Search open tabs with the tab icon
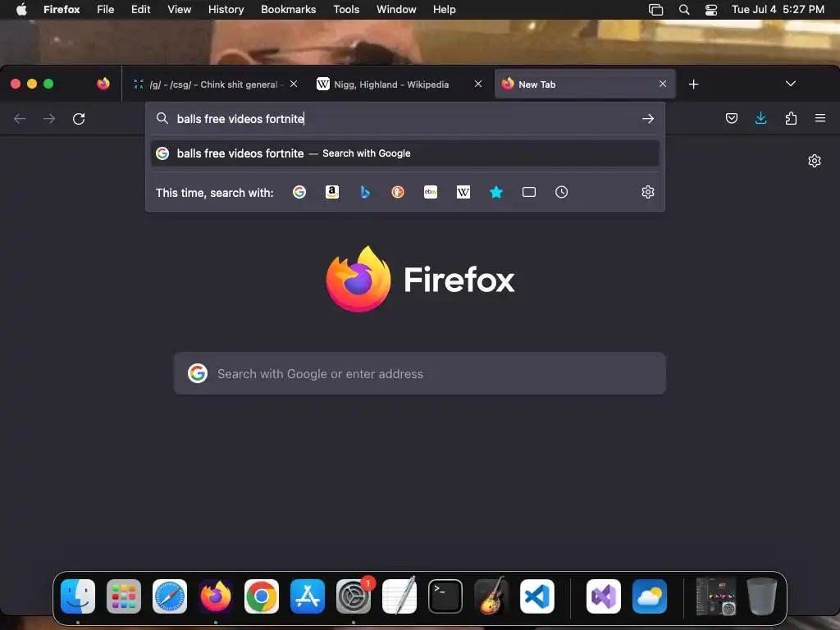Image resolution: width=840 pixels, height=630 pixels. pos(529,192)
